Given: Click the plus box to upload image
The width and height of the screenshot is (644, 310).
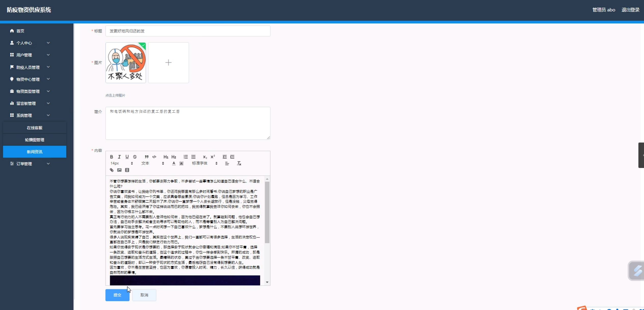Looking at the screenshot, I should coord(168,63).
